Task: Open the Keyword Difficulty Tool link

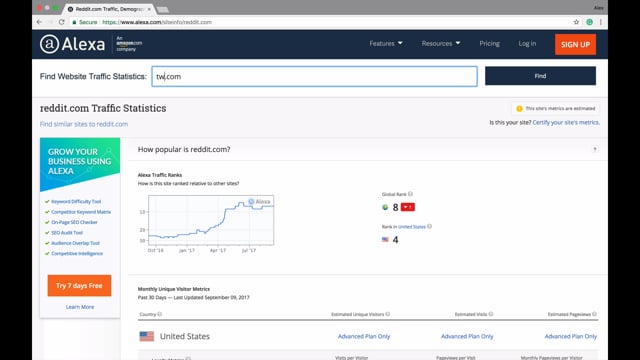Action: [76, 202]
